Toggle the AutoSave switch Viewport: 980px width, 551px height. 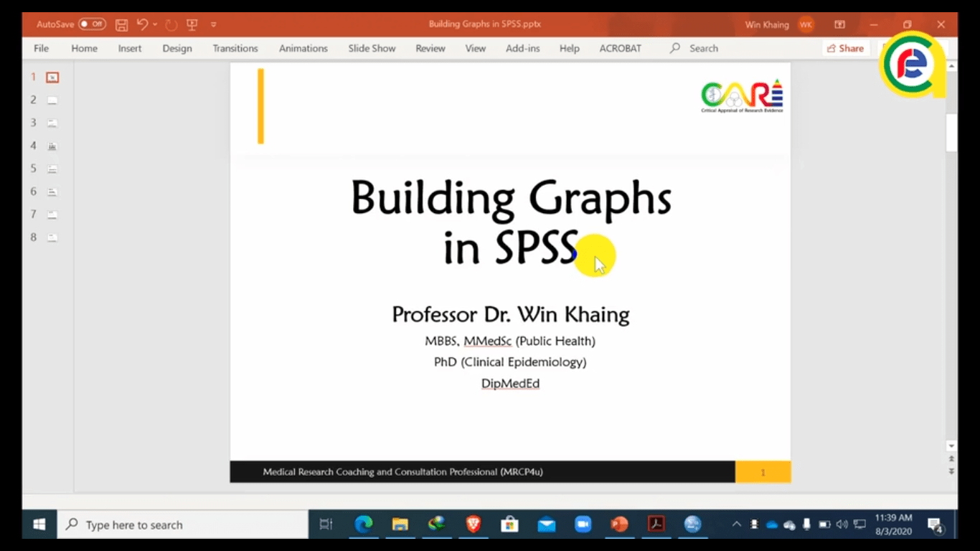(x=92, y=24)
